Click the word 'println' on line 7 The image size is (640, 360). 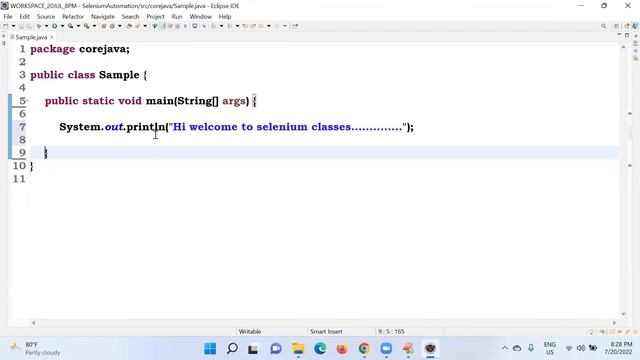tap(145, 127)
